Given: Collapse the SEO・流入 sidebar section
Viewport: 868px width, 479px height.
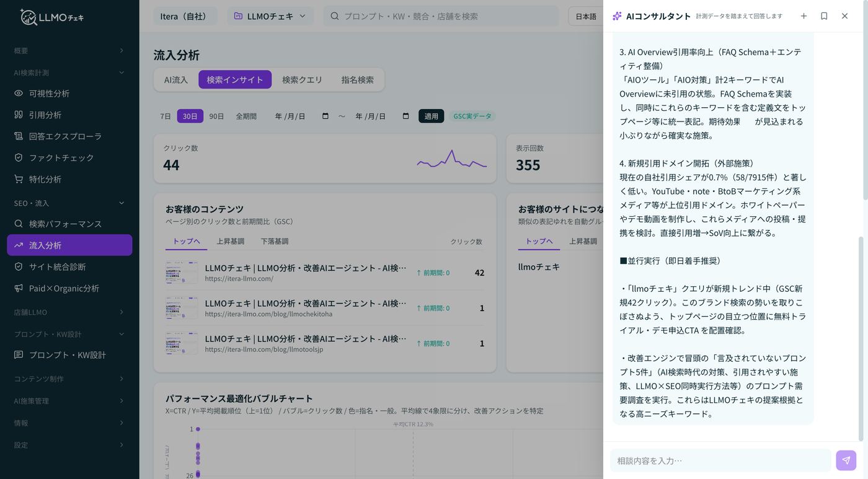Looking at the screenshot, I should (69, 203).
